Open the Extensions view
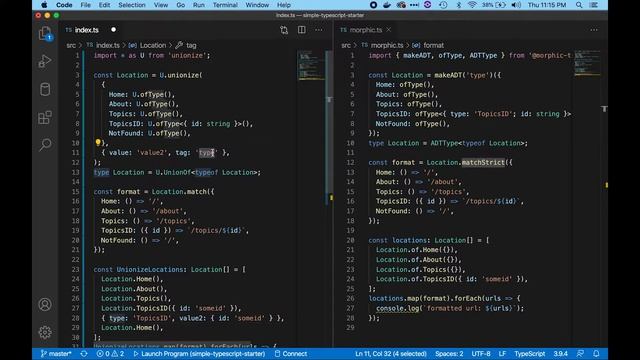 pyautogui.click(x=45, y=118)
